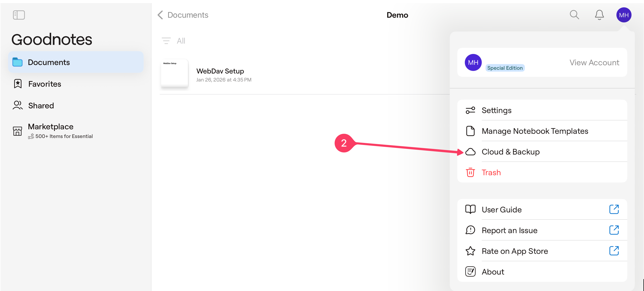
Task: Click the Shared people icon
Action: 18,105
